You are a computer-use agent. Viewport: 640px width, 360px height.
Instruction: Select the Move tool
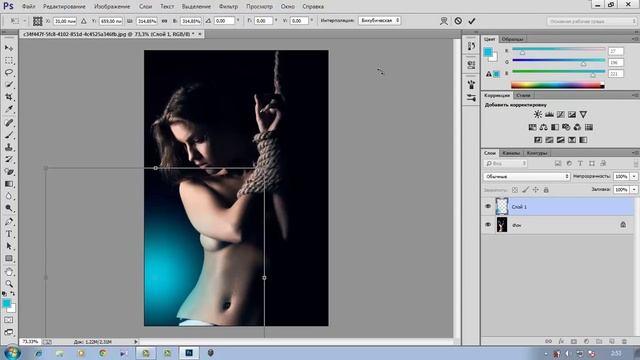point(9,48)
